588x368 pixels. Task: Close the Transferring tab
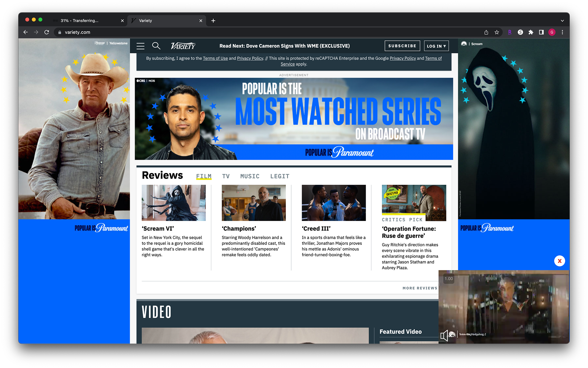pos(123,21)
